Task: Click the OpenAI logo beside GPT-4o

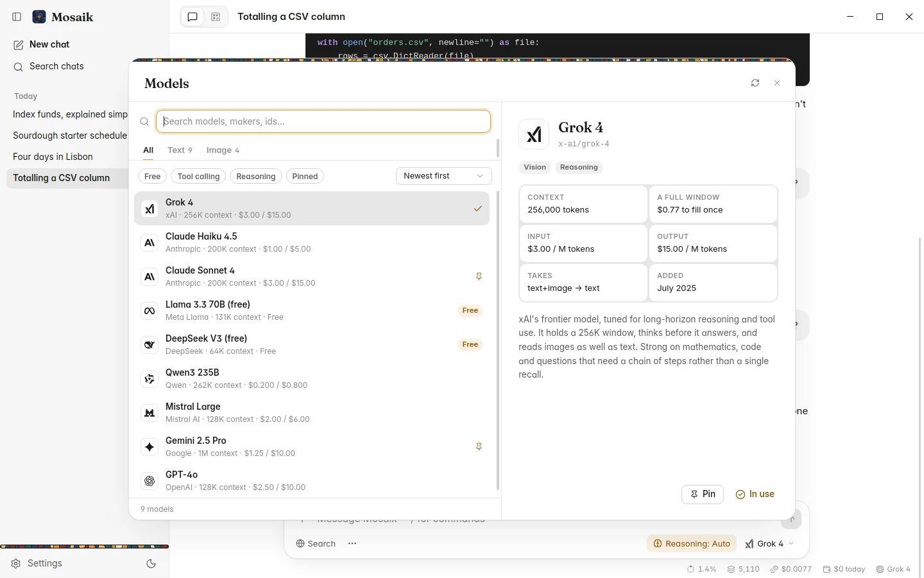Action: (x=150, y=481)
